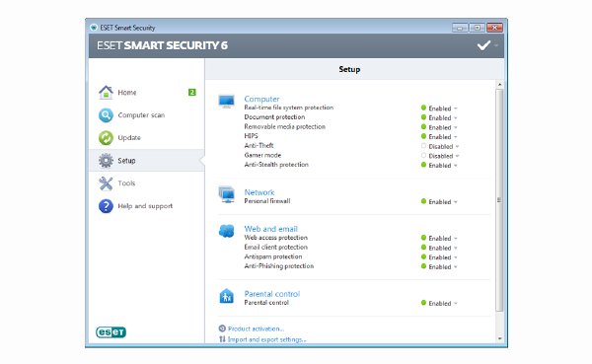Toggle HIPS enabled status indicator
The height and width of the screenshot is (364, 592).
click(423, 136)
